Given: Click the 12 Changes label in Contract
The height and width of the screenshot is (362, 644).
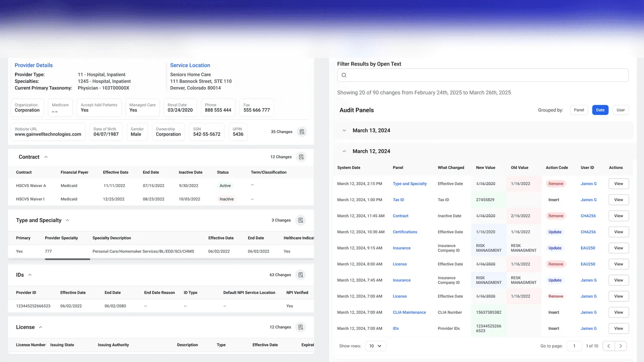Looking at the screenshot, I should pos(281,157).
